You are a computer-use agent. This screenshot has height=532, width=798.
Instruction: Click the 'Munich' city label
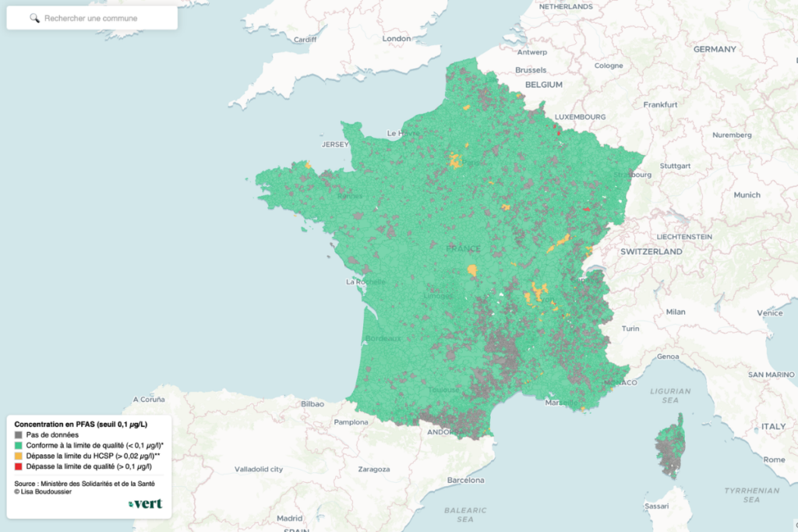pyautogui.click(x=747, y=196)
